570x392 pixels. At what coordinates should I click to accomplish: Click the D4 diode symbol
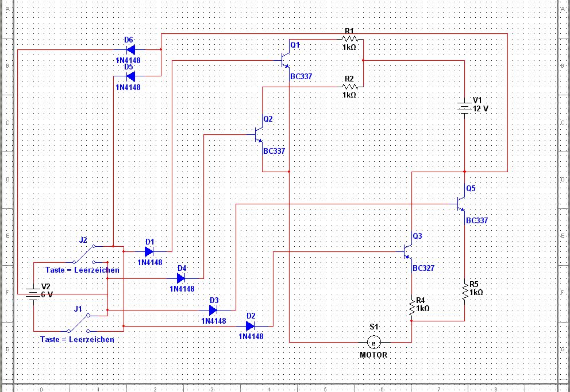tap(180, 278)
